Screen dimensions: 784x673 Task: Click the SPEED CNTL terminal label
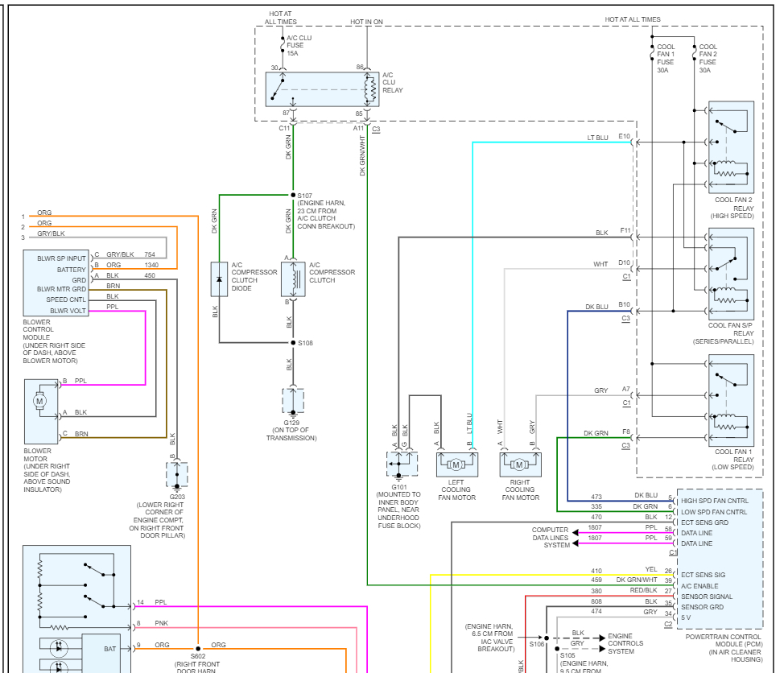tap(66, 299)
